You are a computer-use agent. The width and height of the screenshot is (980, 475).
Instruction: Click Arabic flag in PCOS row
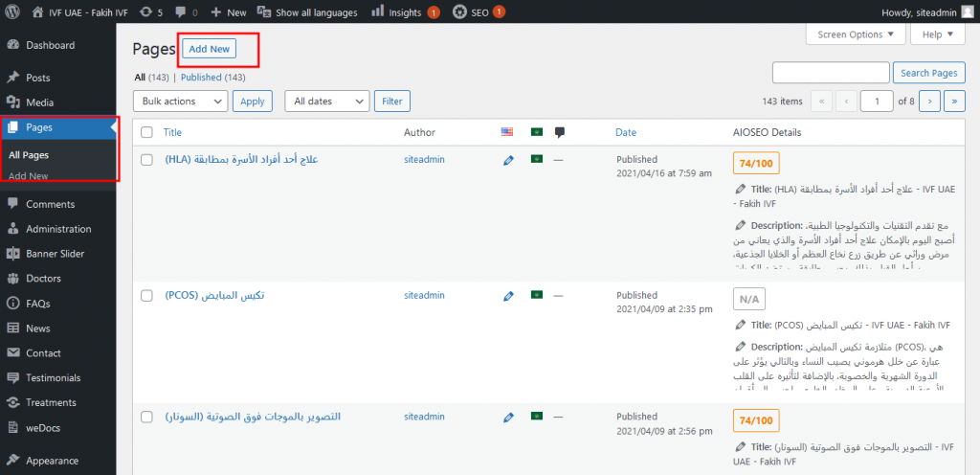pyautogui.click(x=536, y=294)
